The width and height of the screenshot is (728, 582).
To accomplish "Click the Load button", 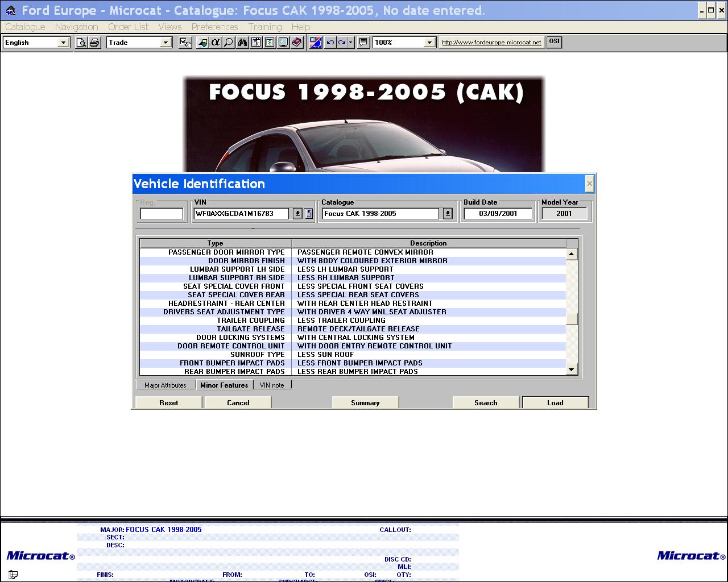I will (555, 402).
